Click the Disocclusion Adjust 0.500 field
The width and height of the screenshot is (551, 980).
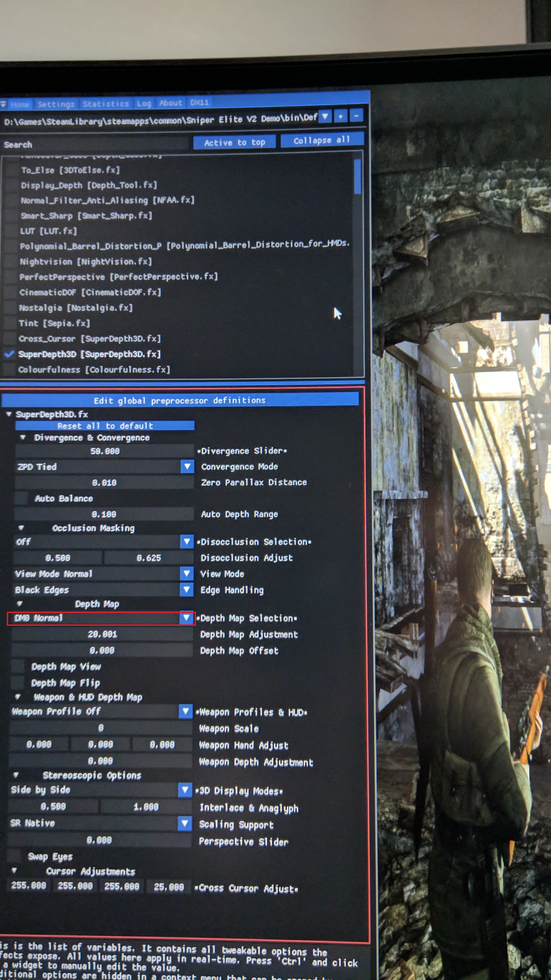pyautogui.click(x=58, y=558)
